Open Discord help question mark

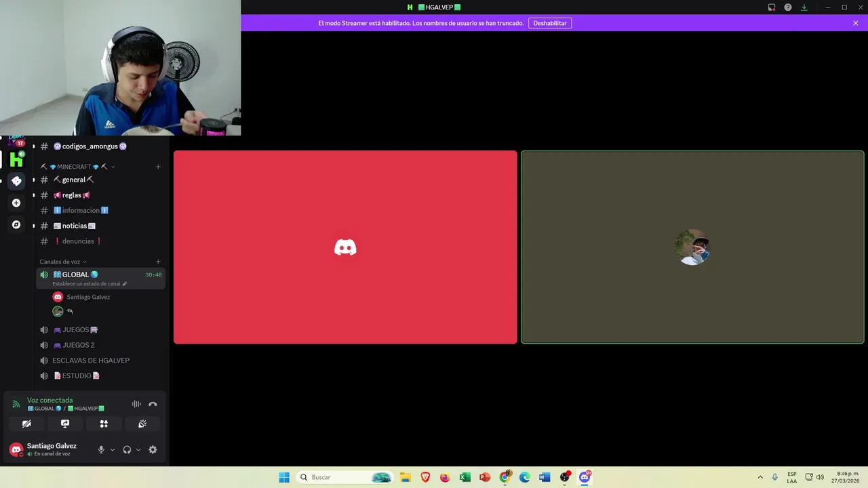coord(788,7)
